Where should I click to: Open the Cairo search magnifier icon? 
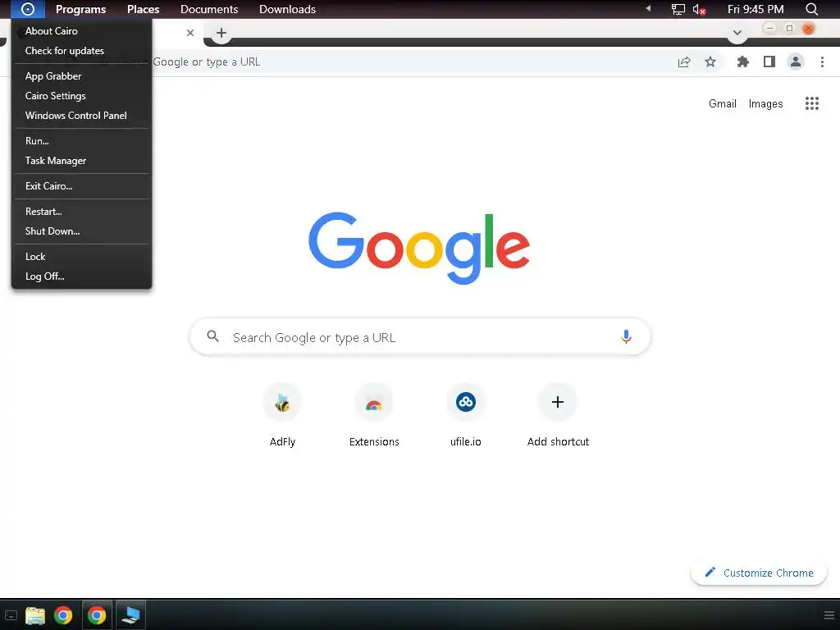811,9
